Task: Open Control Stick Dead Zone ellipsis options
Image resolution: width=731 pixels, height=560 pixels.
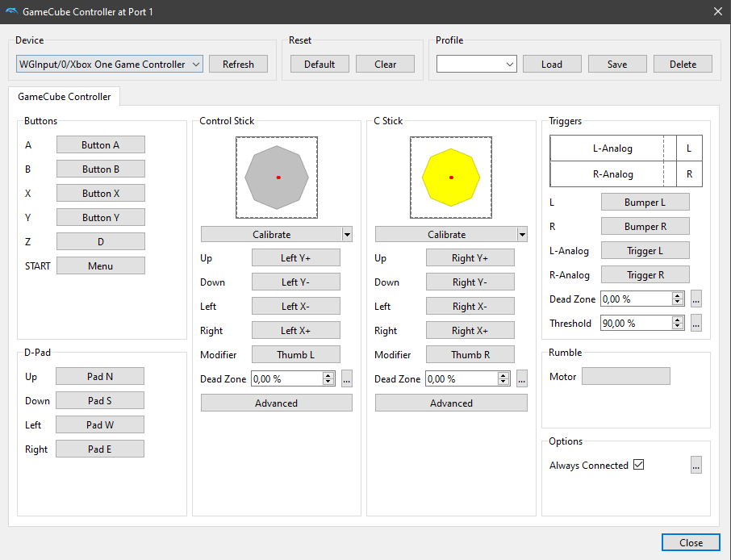Action: [x=346, y=379]
